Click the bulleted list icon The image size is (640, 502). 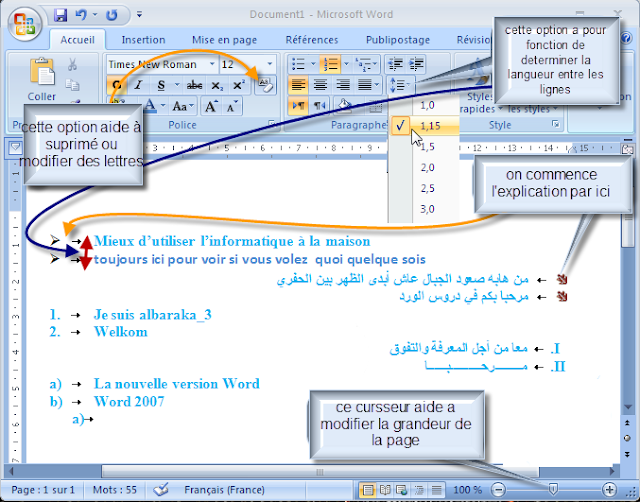[x=298, y=64]
